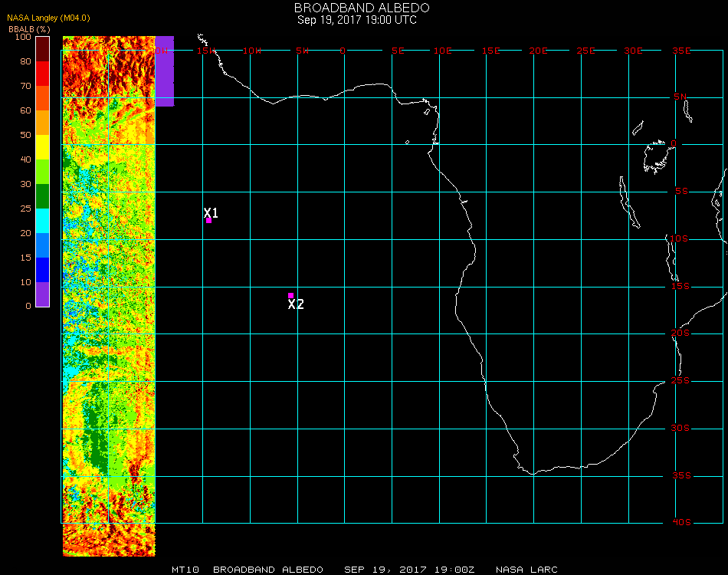The image size is (728, 575).
Task: Pick the dark blue 10-15% colorbar swatch
Action: (x=43, y=270)
